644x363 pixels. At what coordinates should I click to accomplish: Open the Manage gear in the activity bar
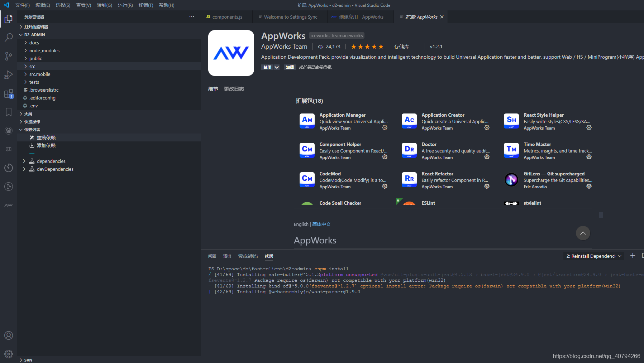pos(9,354)
